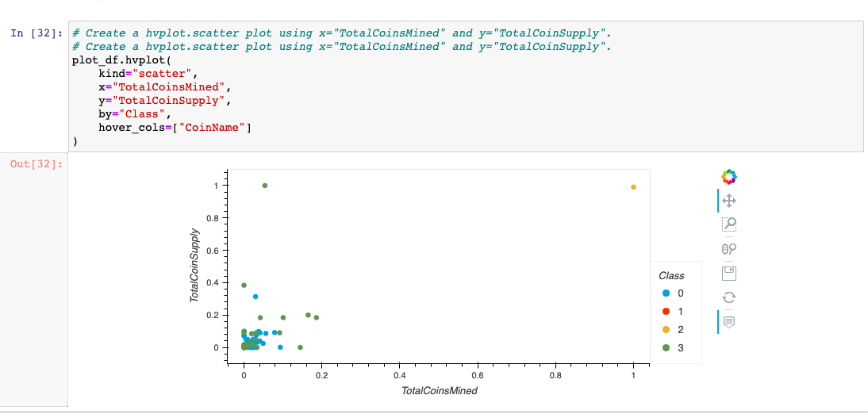Toggle the Hover tooltip tool
Viewport: 868px width, 414px height.
tap(729, 321)
